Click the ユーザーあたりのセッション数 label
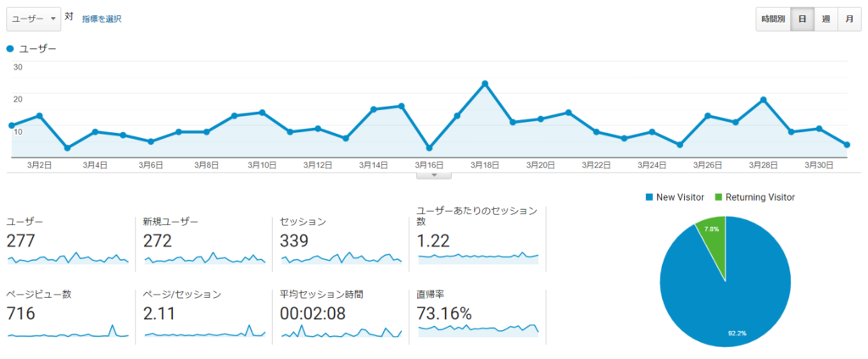This screenshot has height=359, width=868. (477, 216)
